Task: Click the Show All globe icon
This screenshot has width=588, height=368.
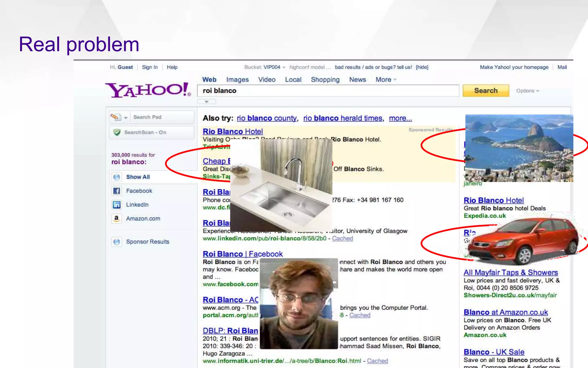Action: pos(117,177)
